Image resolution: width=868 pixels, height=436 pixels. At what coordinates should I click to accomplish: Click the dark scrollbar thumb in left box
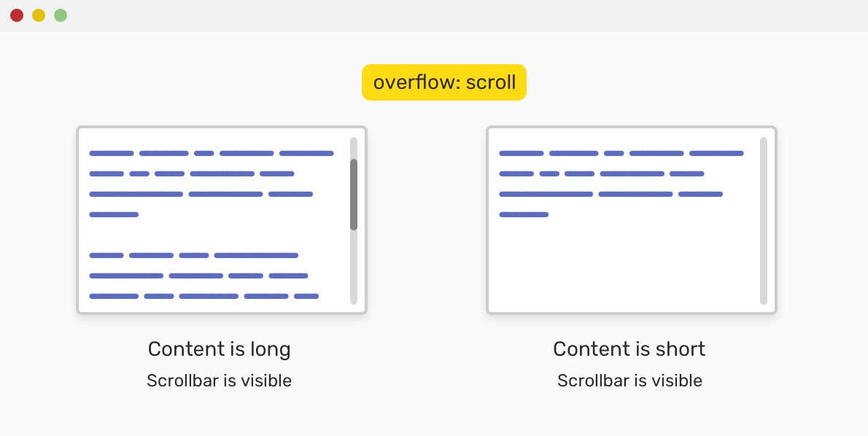pos(354,194)
